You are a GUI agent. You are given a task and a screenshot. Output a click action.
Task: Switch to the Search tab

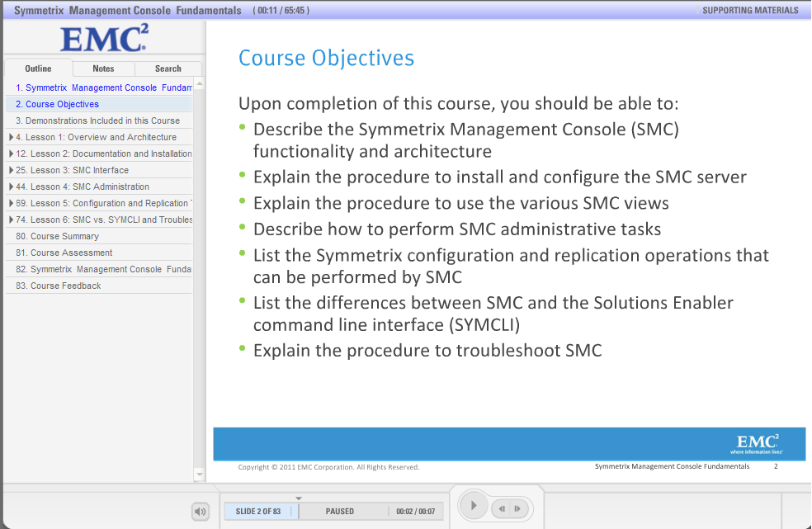pyautogui.click(x=168, y=68)
